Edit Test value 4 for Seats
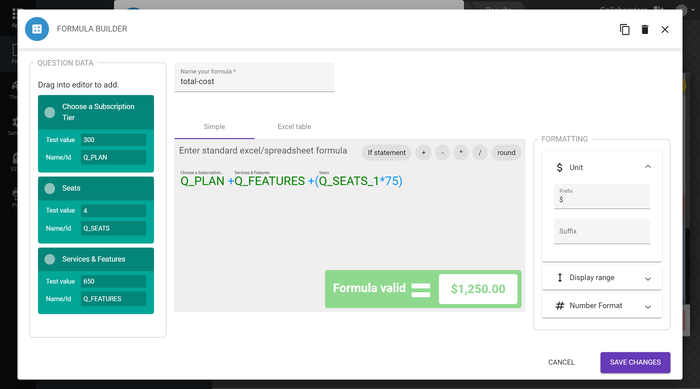The image size is (700, 389). tap(113, 210)
